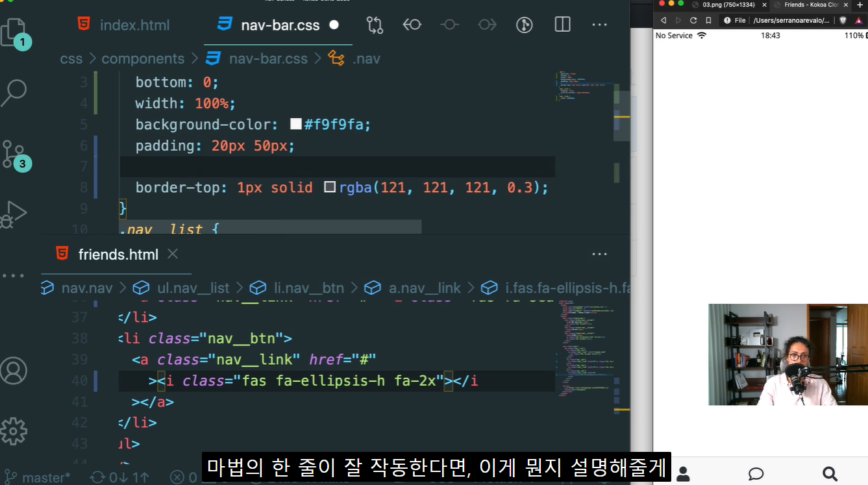
Task: Open the Run and Debug view
Action: click(13, 214)
